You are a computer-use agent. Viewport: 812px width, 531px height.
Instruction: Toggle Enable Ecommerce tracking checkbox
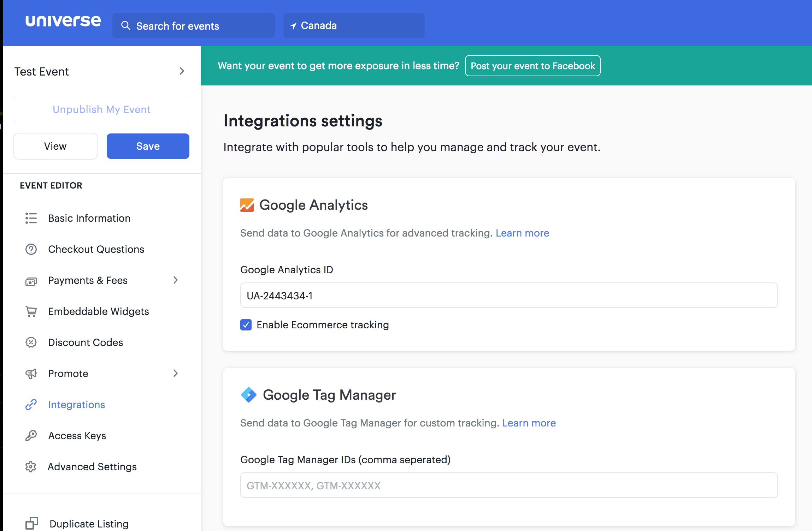246,325
